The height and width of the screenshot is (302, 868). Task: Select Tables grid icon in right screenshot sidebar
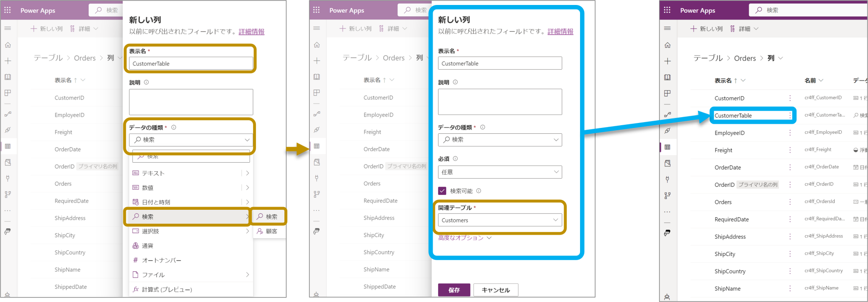coord(667,147)
